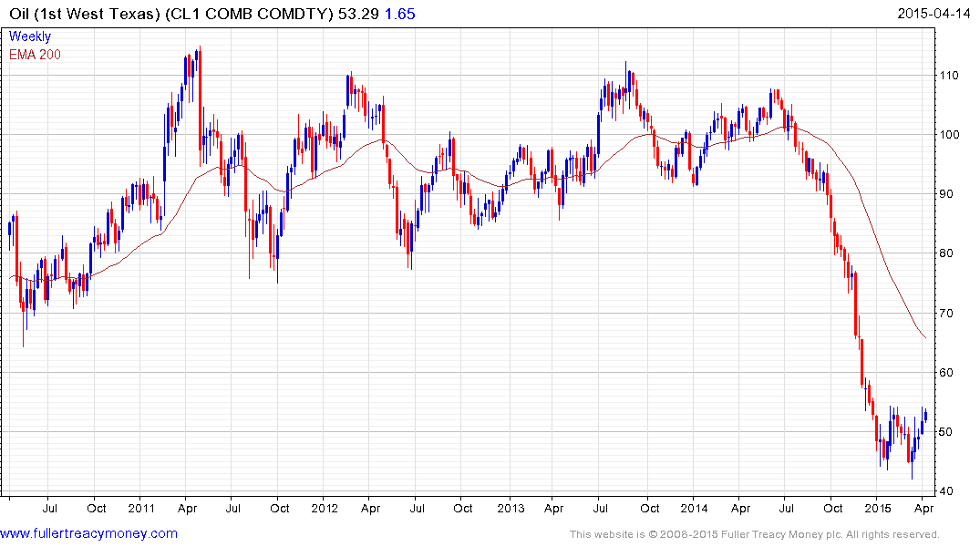The image size is (980, 547).
Task: Click the latest candle in April 2015
Action: [x=925, y=416]
